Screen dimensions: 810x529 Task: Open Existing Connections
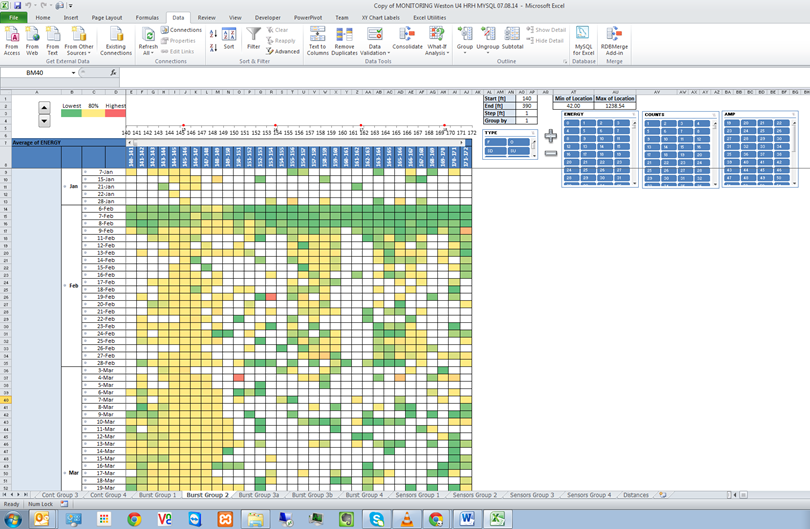click(x=116, y=40)
